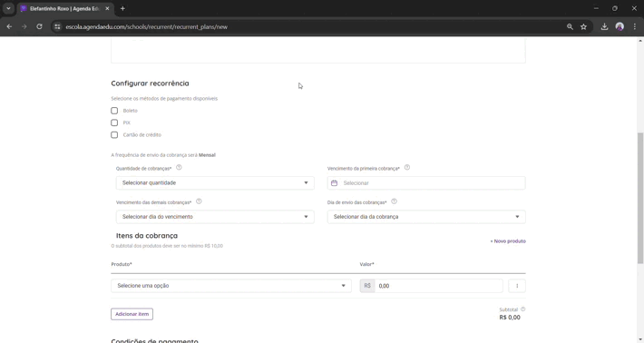644x343 pixels.
Task: View site information icon in address bar
Action: click(x=57, y=26)
